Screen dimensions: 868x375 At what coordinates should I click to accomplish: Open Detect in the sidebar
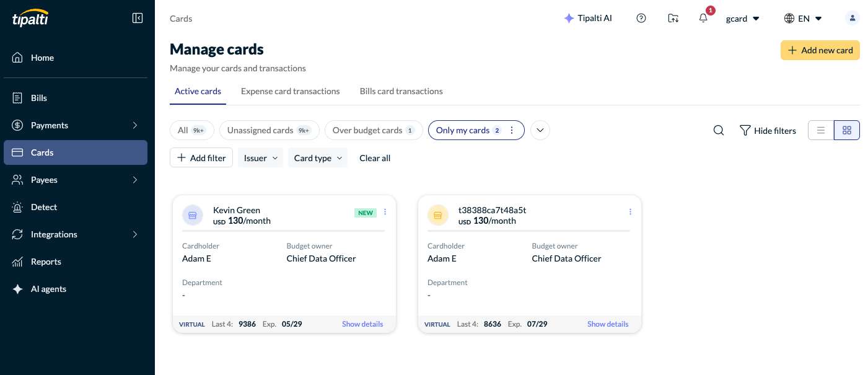point(76,207)
